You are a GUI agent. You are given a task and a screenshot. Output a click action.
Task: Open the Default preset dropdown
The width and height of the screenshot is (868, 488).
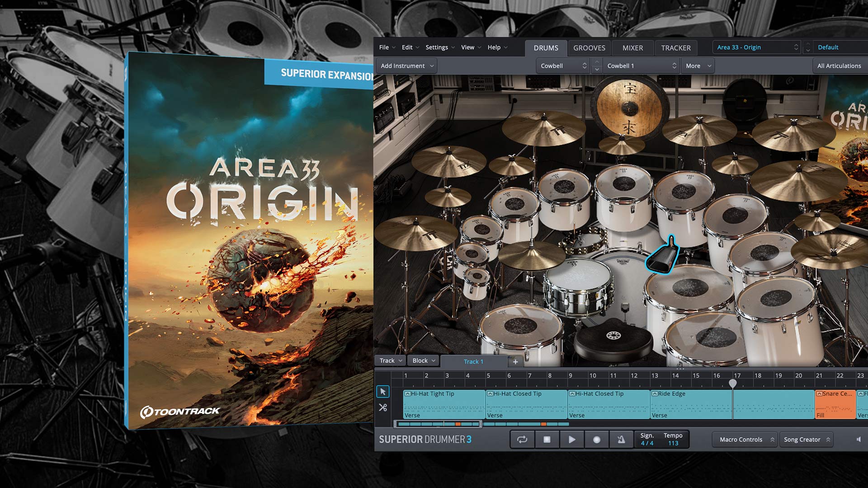[x=841, y=47]
